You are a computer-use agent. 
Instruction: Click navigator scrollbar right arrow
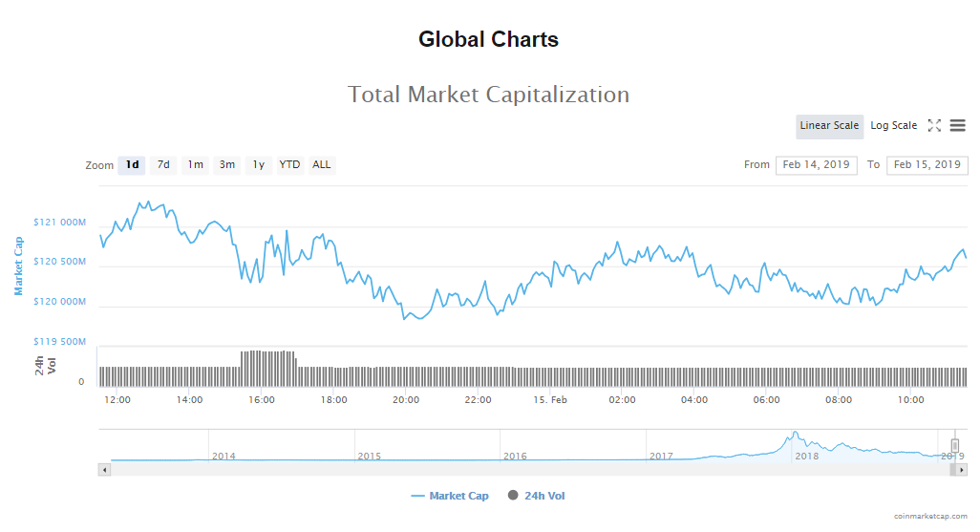(962, 469)
